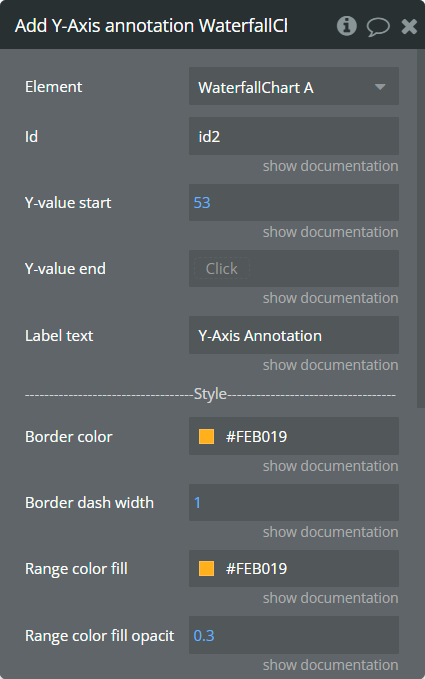Viewport: 425px width, 679px height.
Task: Edit the Range color fill opacity 0.3
Action: [x=294, y=635]
